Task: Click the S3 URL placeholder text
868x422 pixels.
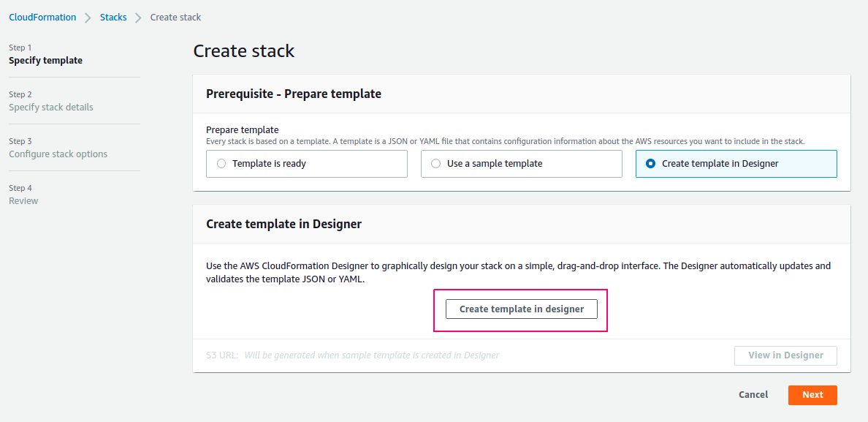Action: pyautogui.click(x=371, y=355)
